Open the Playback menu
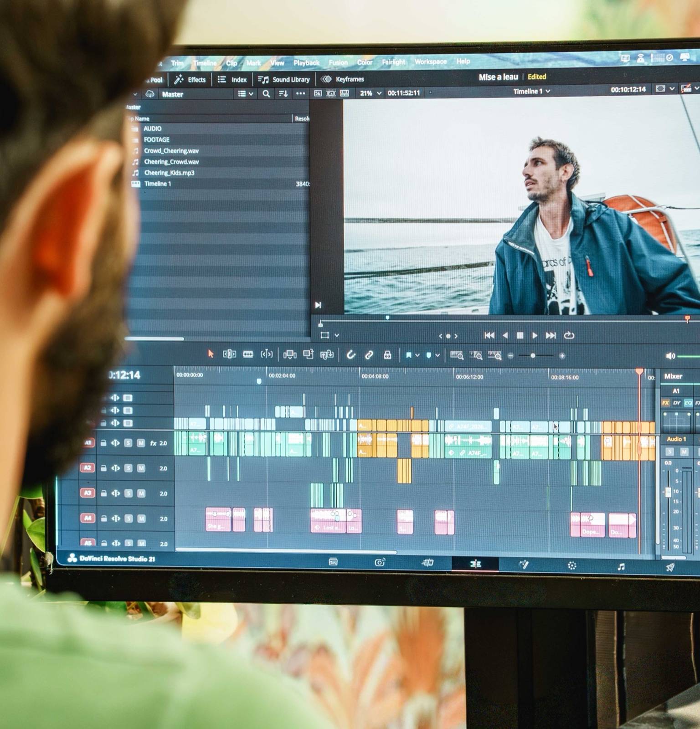Image resolution: width=700 pixels, height=729 pixels. click(x=306, y=63)
